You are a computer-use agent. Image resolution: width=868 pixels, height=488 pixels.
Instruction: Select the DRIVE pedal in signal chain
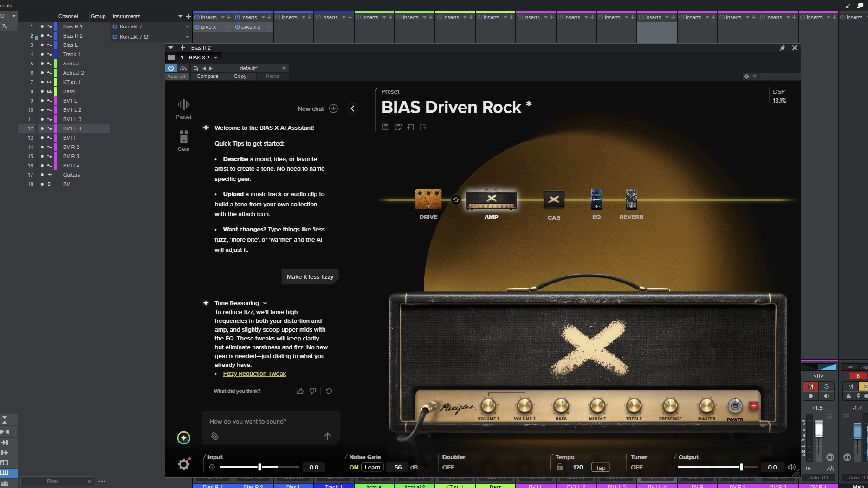click(x=428, y=199)
